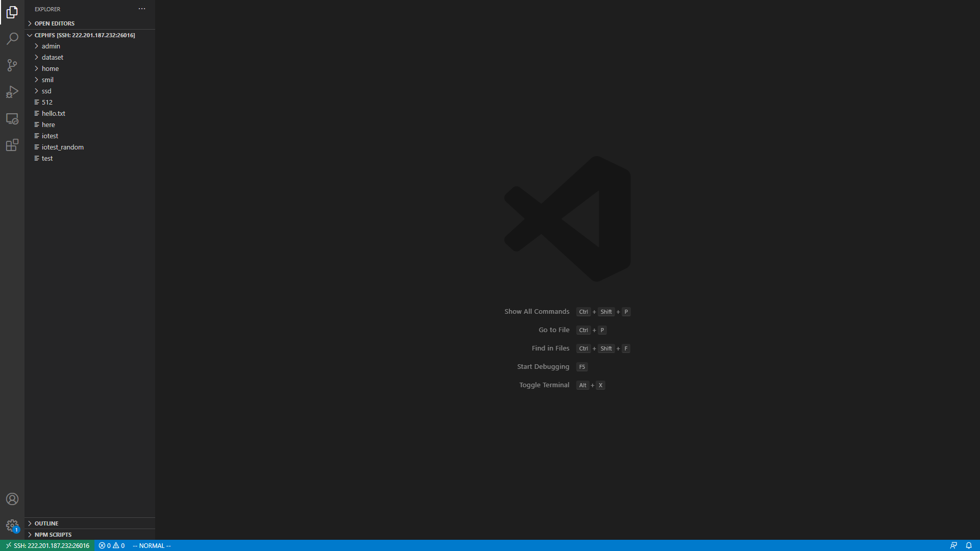Viewport: 980px width, 551px height.
Task: Open the Extensions view
Action: (12, 145)
